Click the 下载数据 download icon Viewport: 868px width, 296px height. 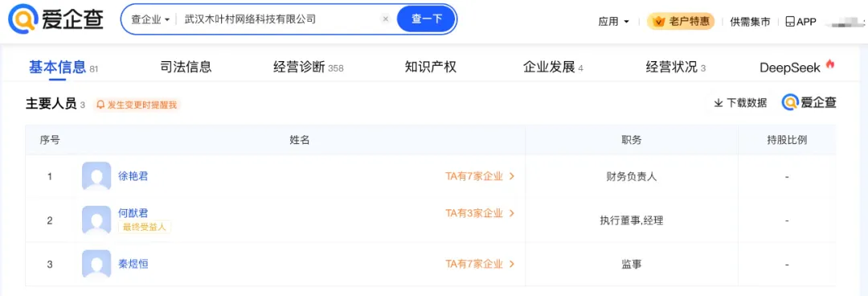click(719, 102)
